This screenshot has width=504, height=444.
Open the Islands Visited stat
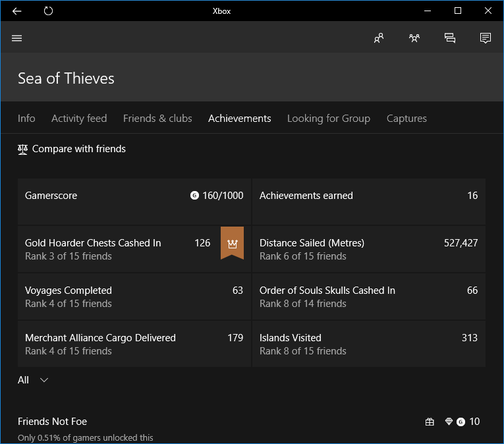369,344
